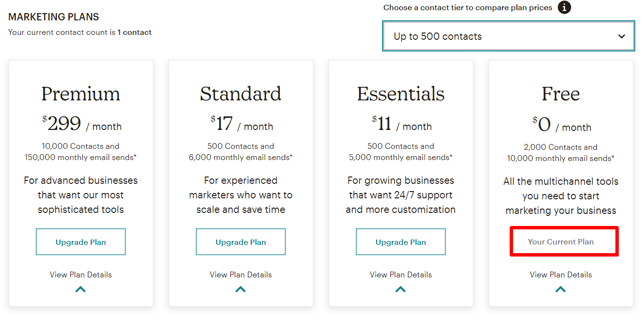Click the MARKETING PLANS heading

(x=53, y=17)
